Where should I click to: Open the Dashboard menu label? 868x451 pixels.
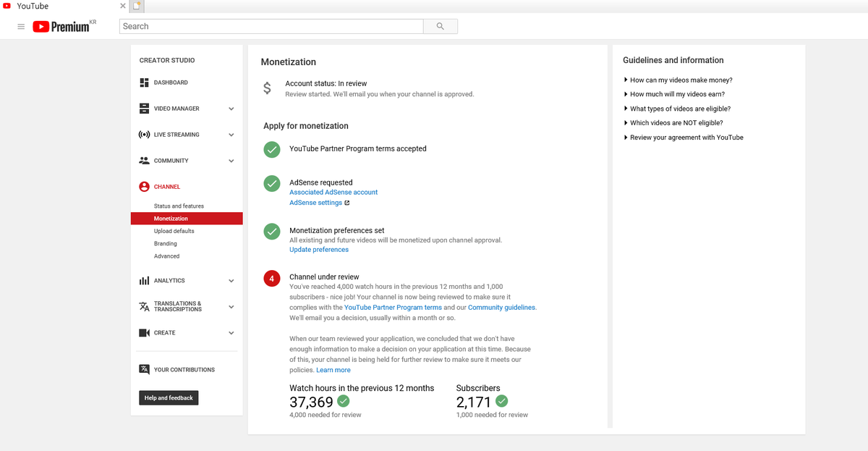click(171, 83)
